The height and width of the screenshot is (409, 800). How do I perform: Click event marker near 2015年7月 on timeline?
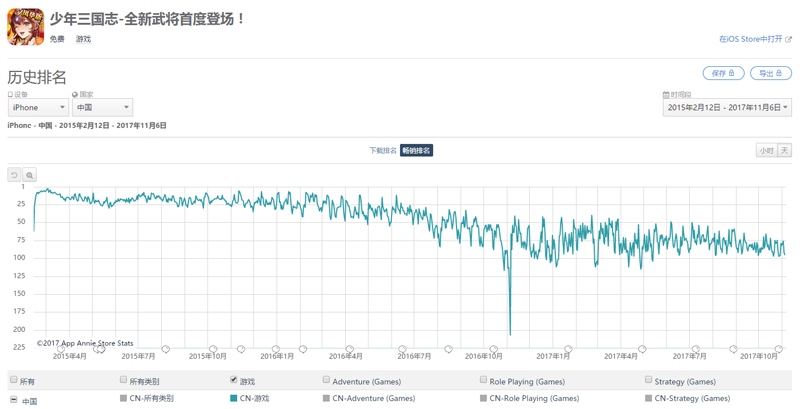pyautogui.click(x=165, y=349)
